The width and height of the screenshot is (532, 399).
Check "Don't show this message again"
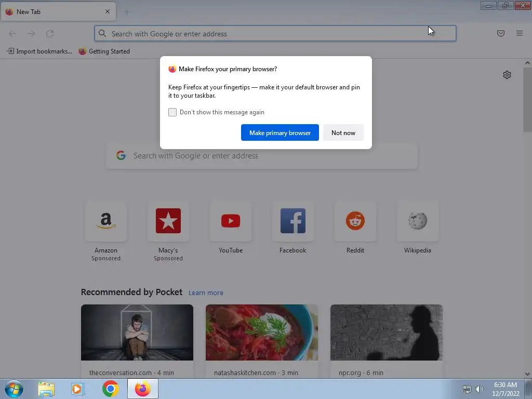click(172, 112)
